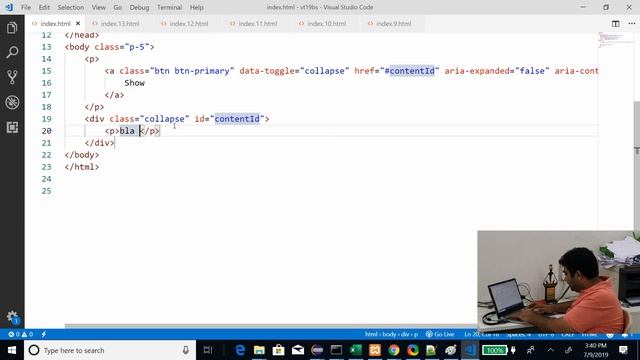Click the errors and warnings status indicator
Viewport: 640px width, 360px height.
click(21, 334)
